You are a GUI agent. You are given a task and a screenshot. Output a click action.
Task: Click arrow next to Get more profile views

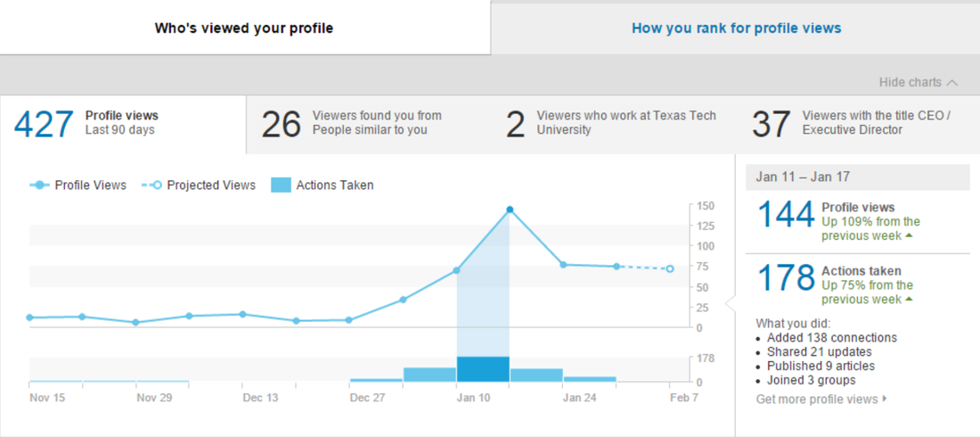(x=885, y=399)
